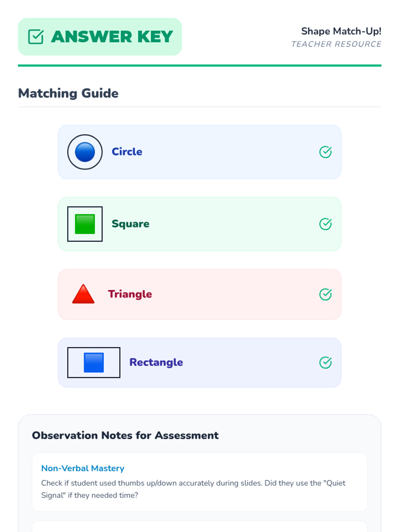Click the Matching Guide heading
The image size is (399, 532).
click(68, 93)
